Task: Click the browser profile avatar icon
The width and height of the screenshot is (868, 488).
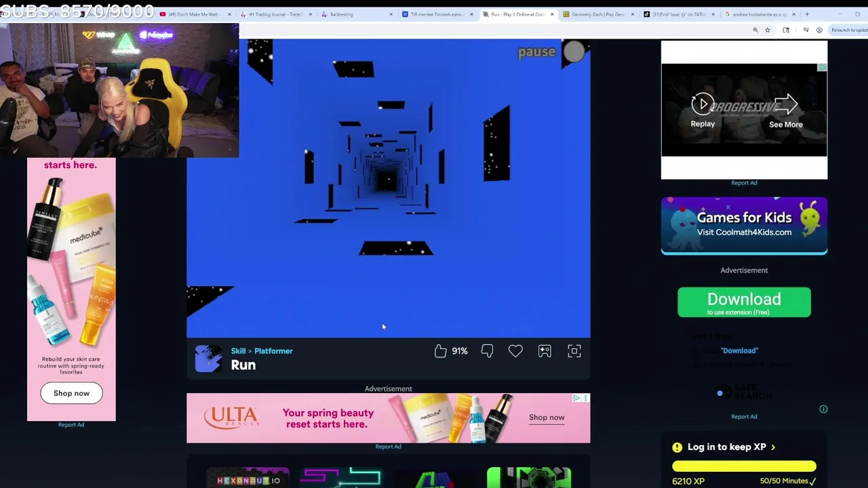Action: [x=819, y=30]
